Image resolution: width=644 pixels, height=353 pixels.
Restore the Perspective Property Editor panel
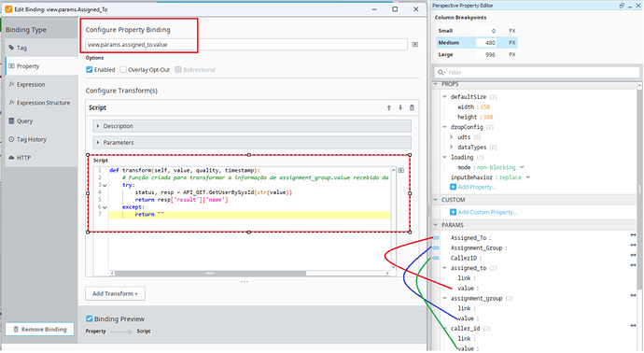tap(622, 6)
